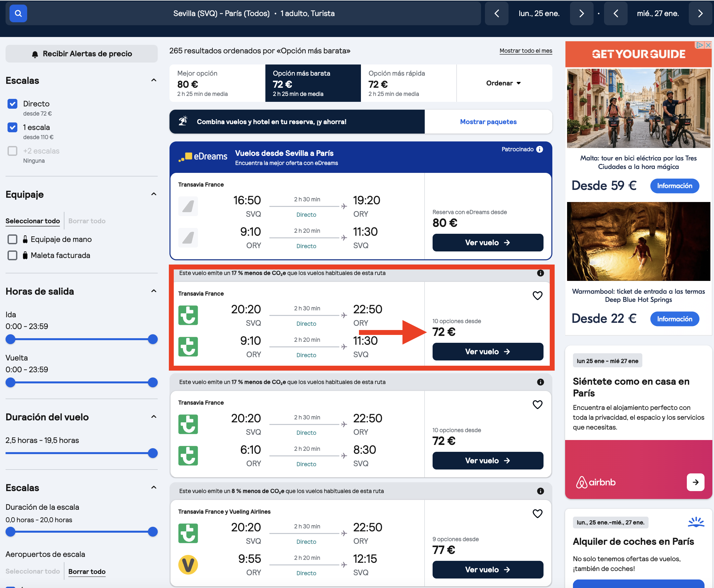
Task: Click Borrar todo under Aeropuertos de escala
Action: pos(87,572)
